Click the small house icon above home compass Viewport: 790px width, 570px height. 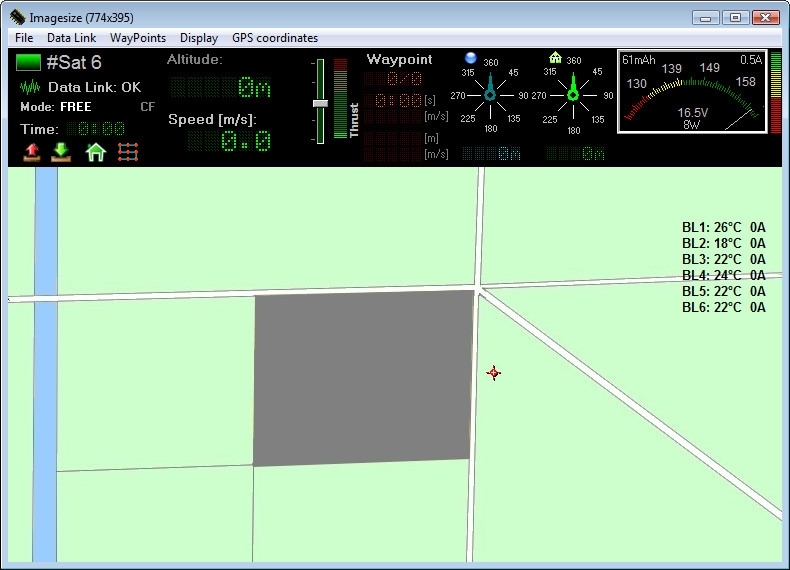point(555,57)
